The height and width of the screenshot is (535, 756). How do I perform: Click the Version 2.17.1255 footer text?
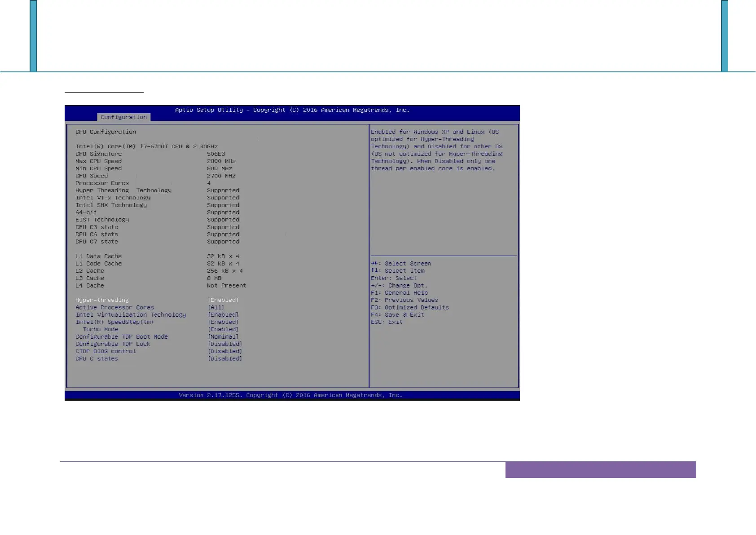click(x=290, y=395)
